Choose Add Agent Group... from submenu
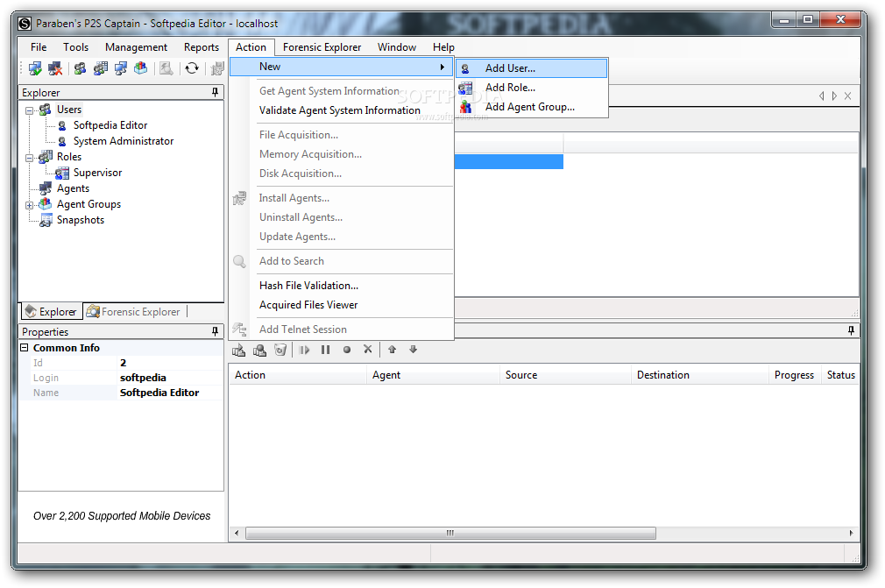 [532, 107]
